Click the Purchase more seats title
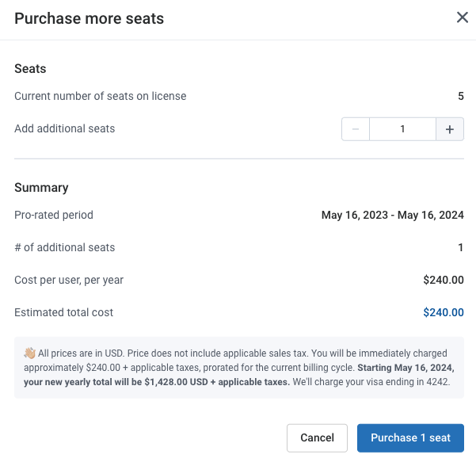Viewport: 476px width, 466px height. coord(89,18)
